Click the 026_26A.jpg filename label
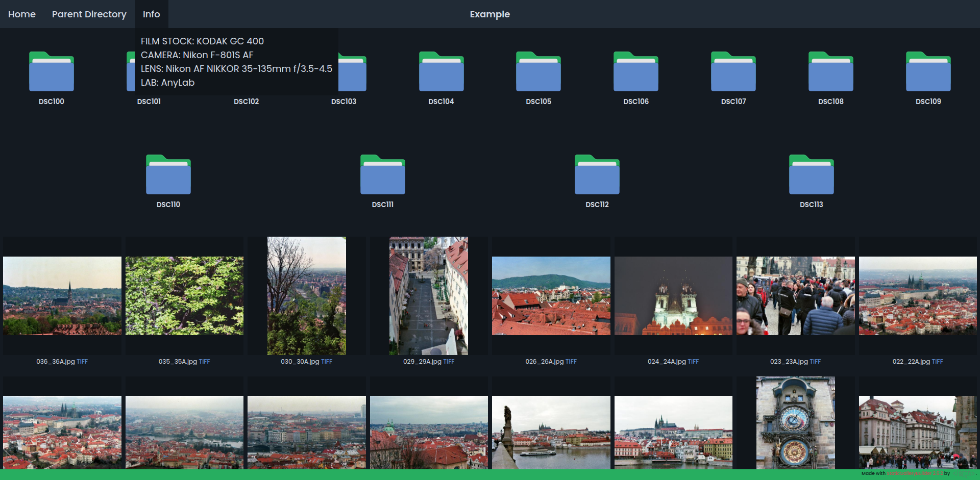This screenshot has width=980, height=480. coord(544,362)
